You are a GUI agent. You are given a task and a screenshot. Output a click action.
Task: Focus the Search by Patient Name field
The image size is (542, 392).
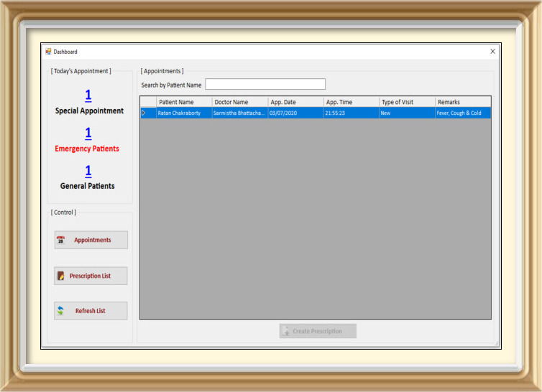tap(265, 85)
